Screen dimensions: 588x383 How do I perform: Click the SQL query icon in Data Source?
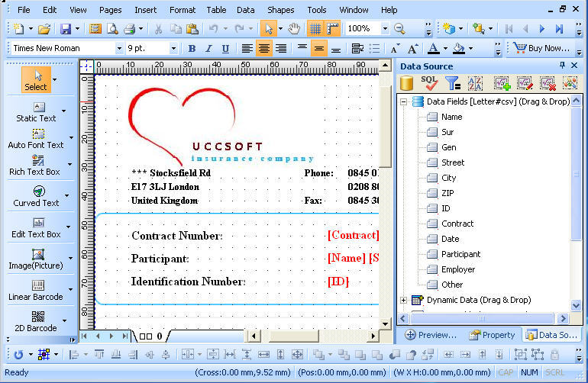429,83
